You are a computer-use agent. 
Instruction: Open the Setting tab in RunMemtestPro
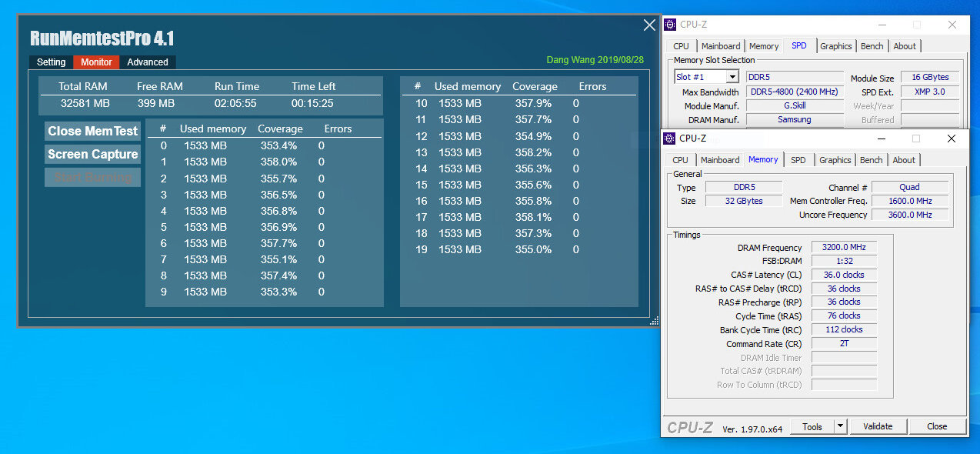pos(52,62)
